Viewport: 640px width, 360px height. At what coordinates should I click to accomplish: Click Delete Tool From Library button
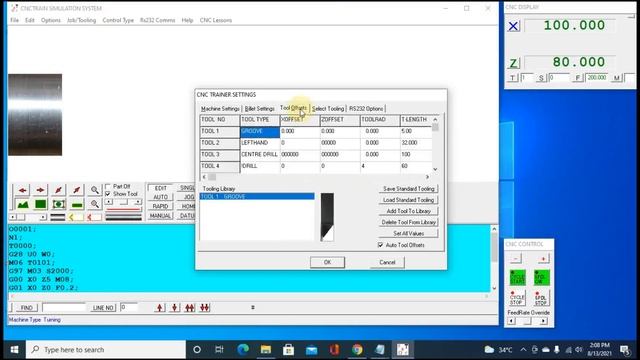pyautogui.click(x=408, y=222)
